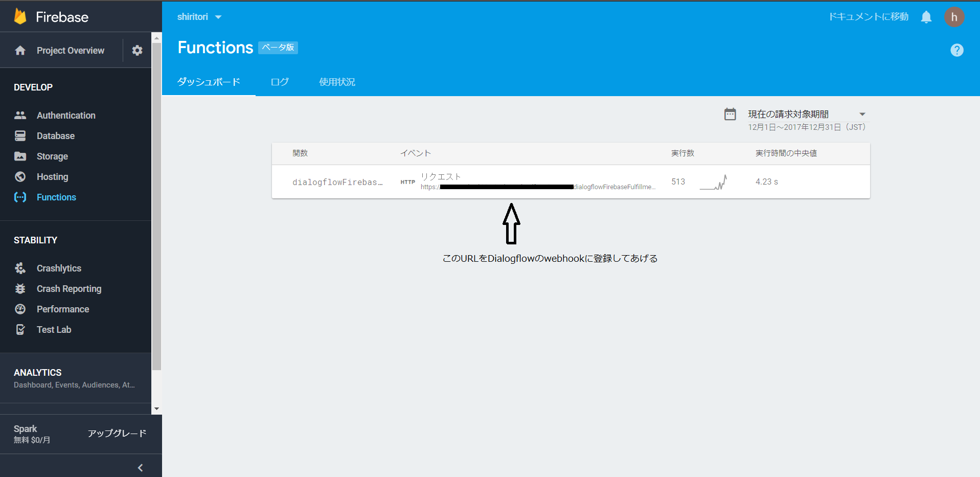This screenshot has width=980, height=477.
Task: Click the notifications bell icon
Action: pos(926,17)
